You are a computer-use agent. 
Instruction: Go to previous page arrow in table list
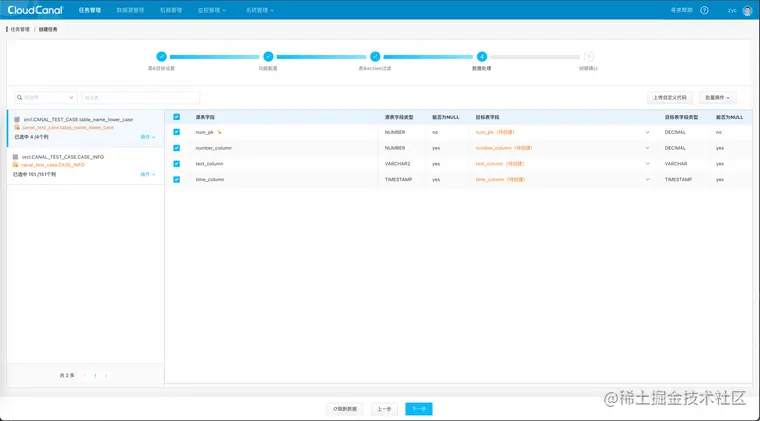tap(85, 375)
